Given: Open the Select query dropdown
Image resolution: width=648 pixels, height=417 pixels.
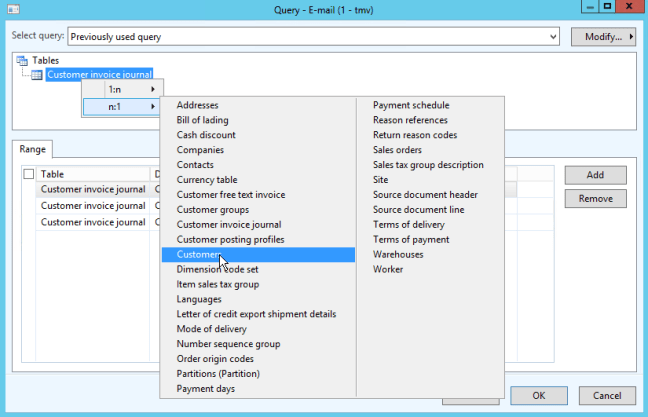Looking at the screenshot, I should [x=553, y=37].
